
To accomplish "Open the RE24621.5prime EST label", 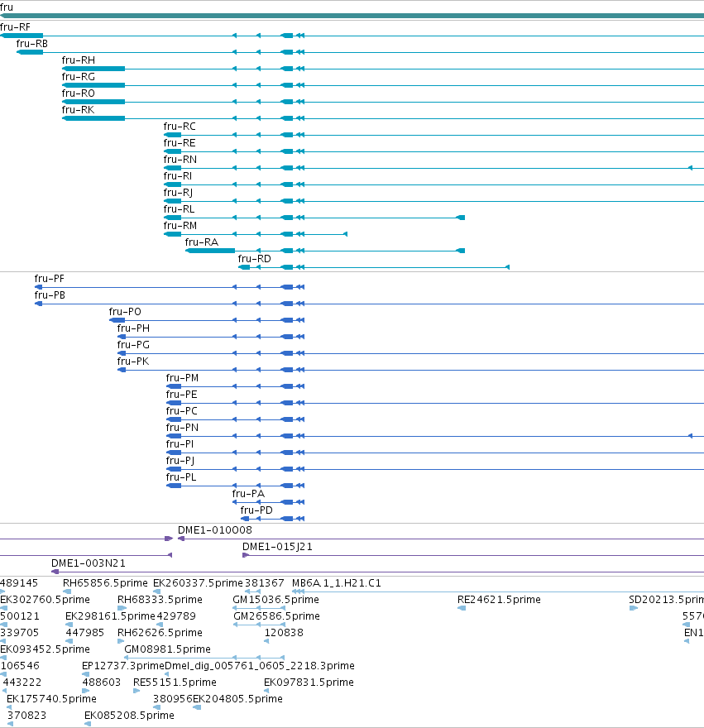I will [x=499, y=600].
